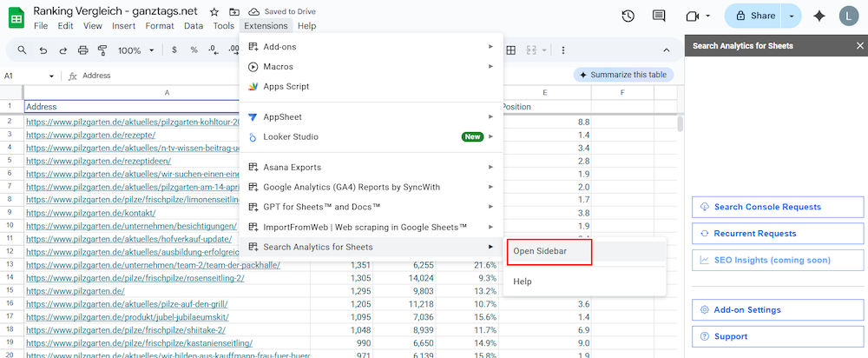Close the Search Analytics for Sheets sidebar
Screen dimensions: 868x358
(859, 46)
